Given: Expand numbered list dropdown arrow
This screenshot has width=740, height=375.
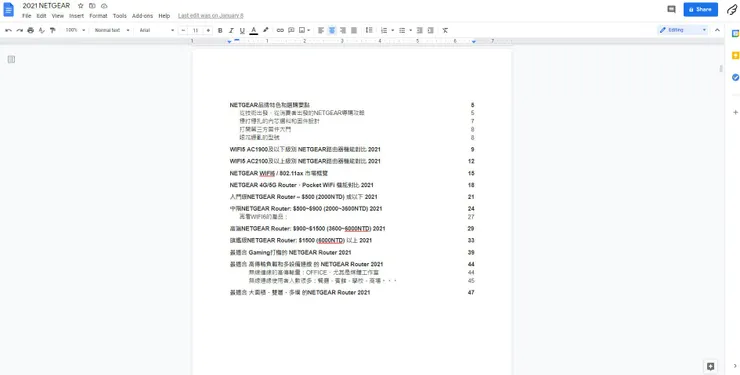Looking at the screenshot, I should click(392, 30).
